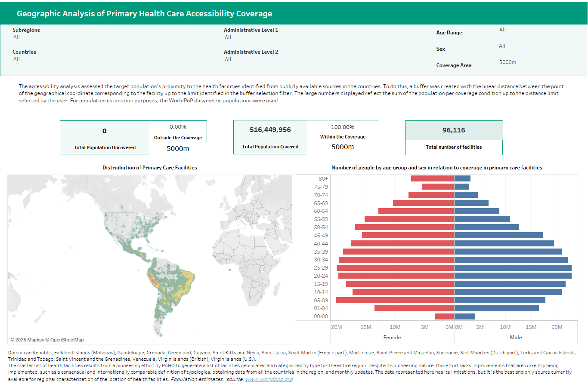The height and width of the screenshot is (387, 588).
Task: Select the male 05-09 pyramid bar
Action: 499,300
